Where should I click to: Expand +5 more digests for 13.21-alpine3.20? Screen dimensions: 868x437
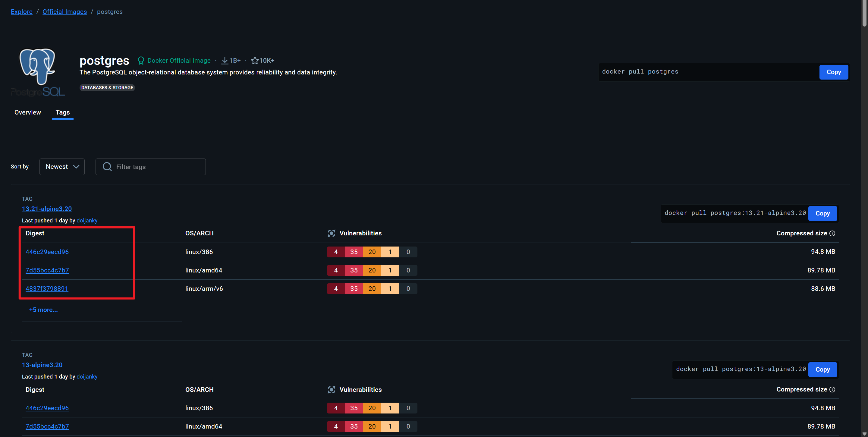(43, 310)
